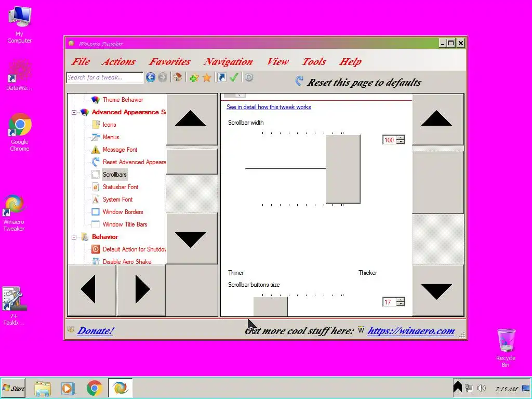The height and width of the screenshot is (399, 532).
Task: Open the Tools menu
Action: 314,61
